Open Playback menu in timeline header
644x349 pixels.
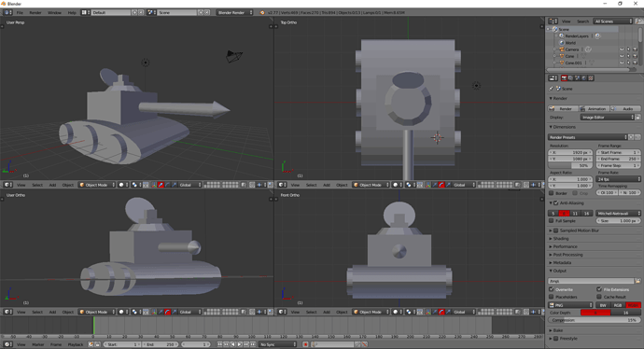point(76,344)
